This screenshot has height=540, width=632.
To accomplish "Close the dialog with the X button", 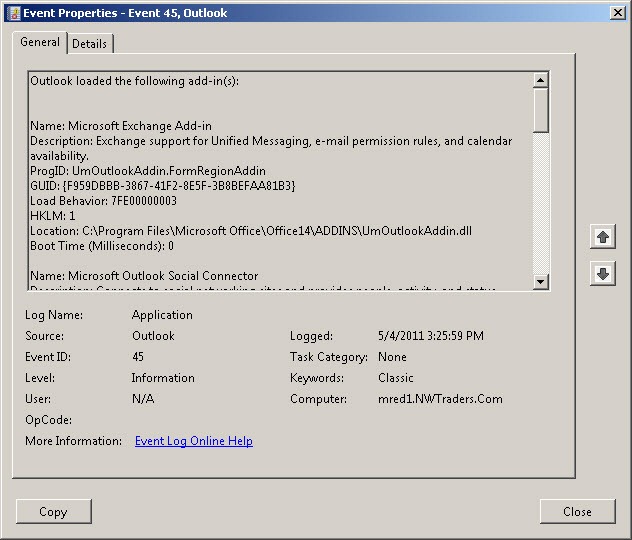I will 618,13.
